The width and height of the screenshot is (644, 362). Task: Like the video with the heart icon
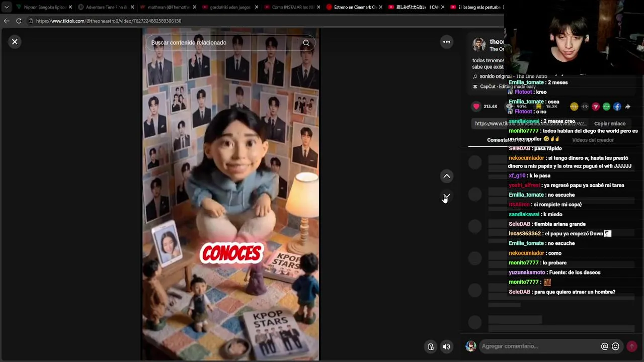476,107
